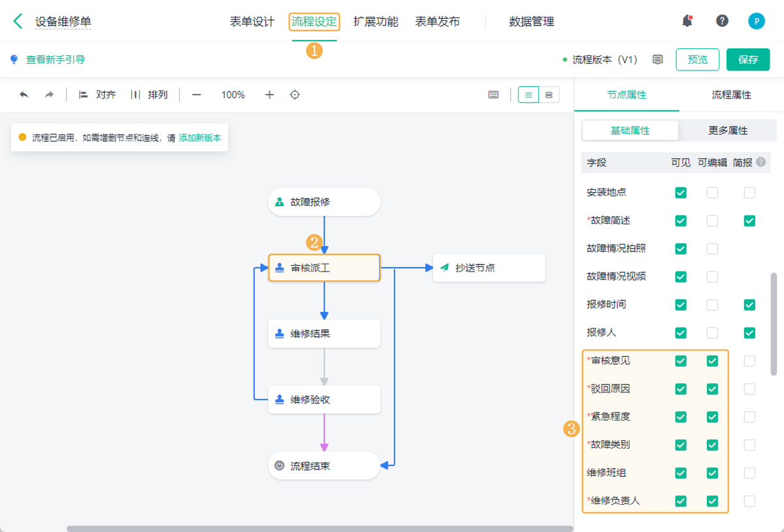Open the 对齐 alignment dropdown
The image size is (784, 532).
pyautogui.click(x=97, y=95)
